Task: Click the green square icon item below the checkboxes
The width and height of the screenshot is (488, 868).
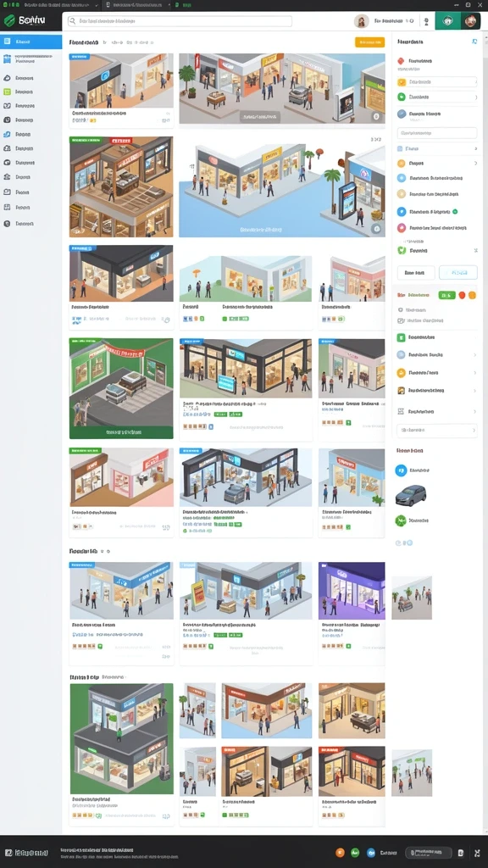Action: [x=401, y=337]
